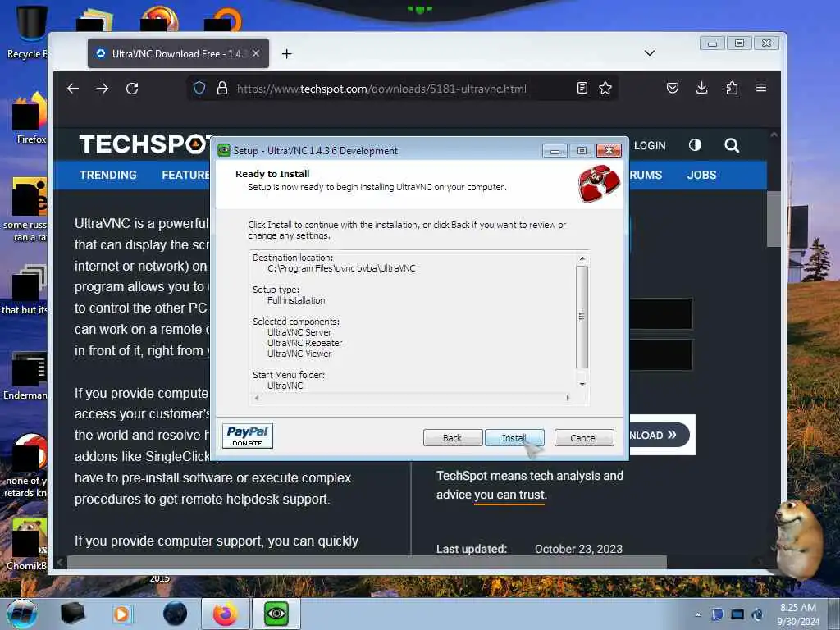
Task: Go back in Firefox browser
Action: [x=73, y=89]
